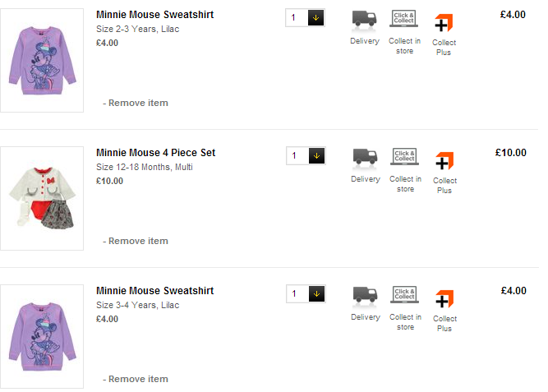
Task: Remove the Size 3-4 Years sweatshirt item
Action: tap(137, 379)
